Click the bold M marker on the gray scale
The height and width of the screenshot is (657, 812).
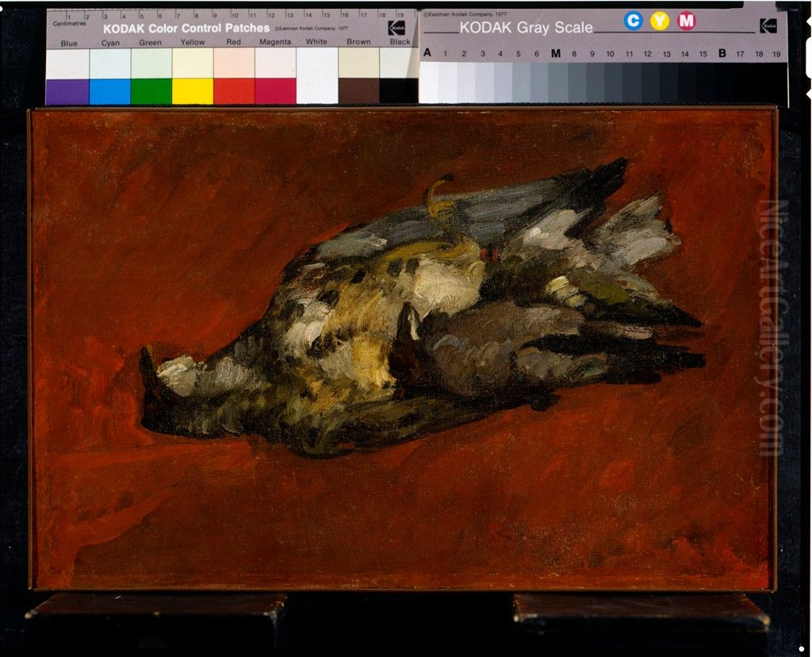[x=554, y=52]
